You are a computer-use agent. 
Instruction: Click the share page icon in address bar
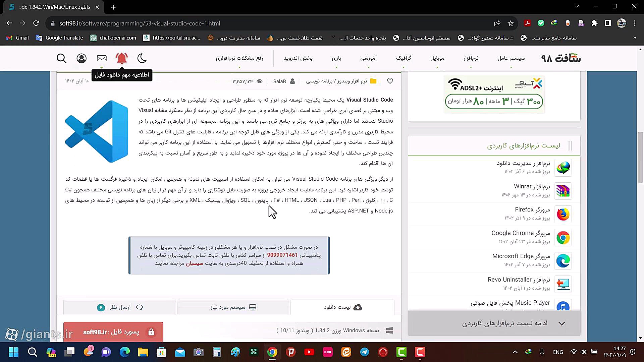tap(497, 23)
